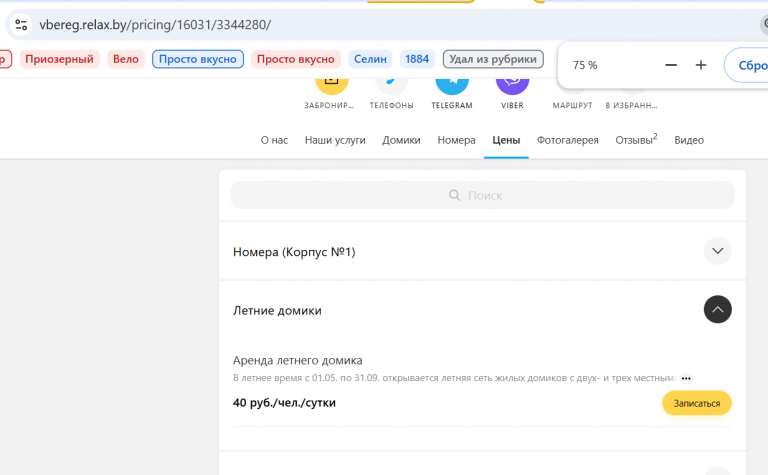Switch to the Фотогалерея tab
This screenshot has height=475, width=768.
(568, 140)
